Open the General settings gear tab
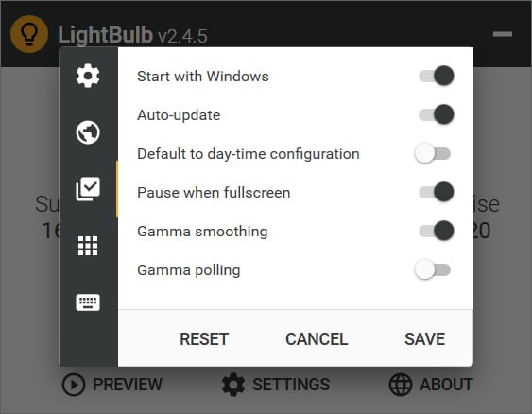This screenshot has height=414, width=532. (x=88, y=76)
